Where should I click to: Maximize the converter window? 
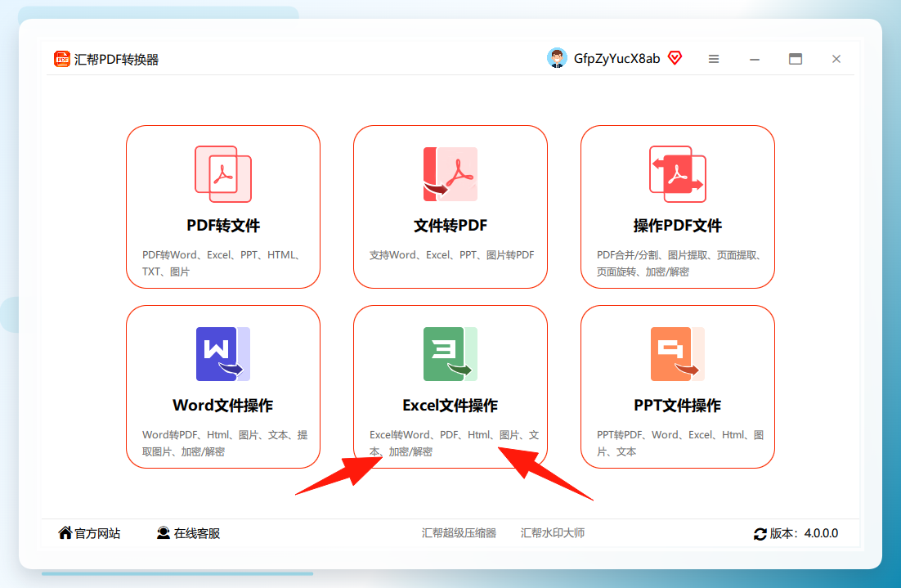click(796, 59)
